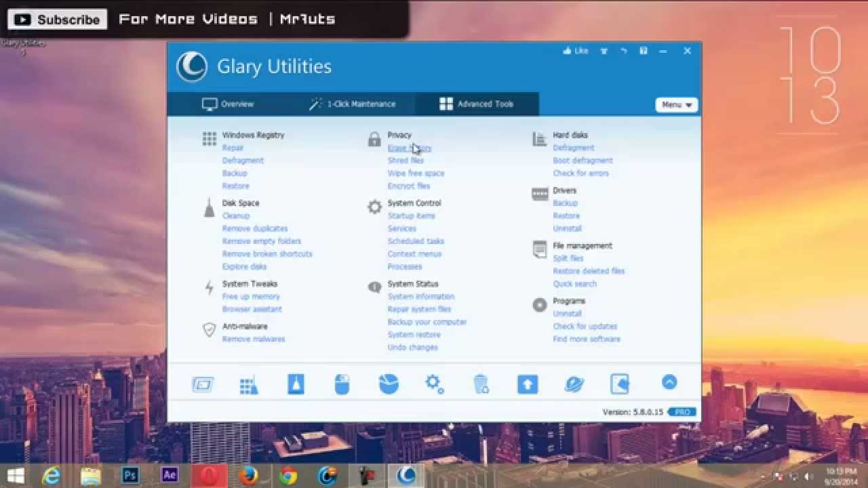868x488 pixels.
Task: Click the Anti-malware shield icon
Action: click(x=209, y=330)
